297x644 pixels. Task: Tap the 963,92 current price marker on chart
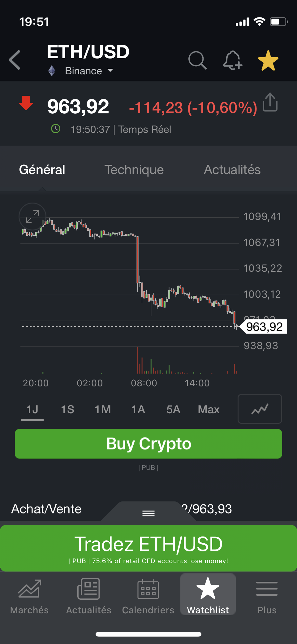(265, 327)
